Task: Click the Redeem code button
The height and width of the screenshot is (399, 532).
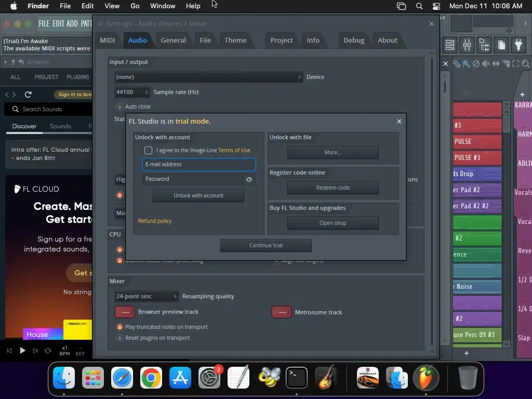Action: point(333,188)
